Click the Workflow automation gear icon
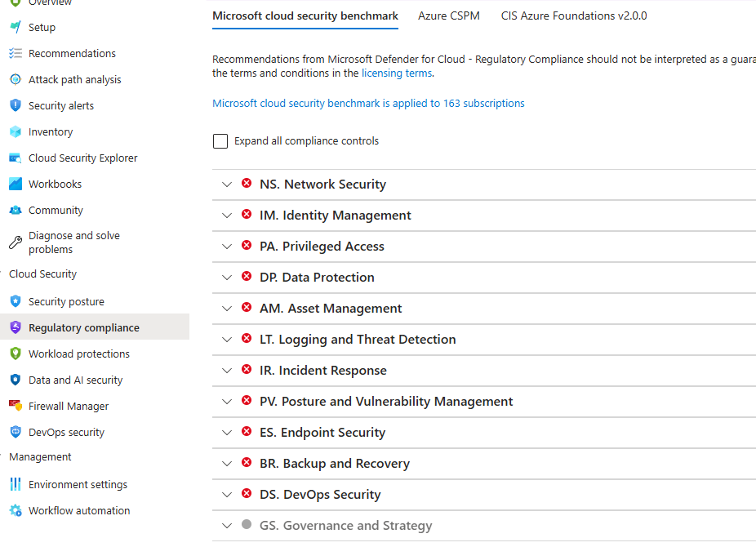 point(15,510)
